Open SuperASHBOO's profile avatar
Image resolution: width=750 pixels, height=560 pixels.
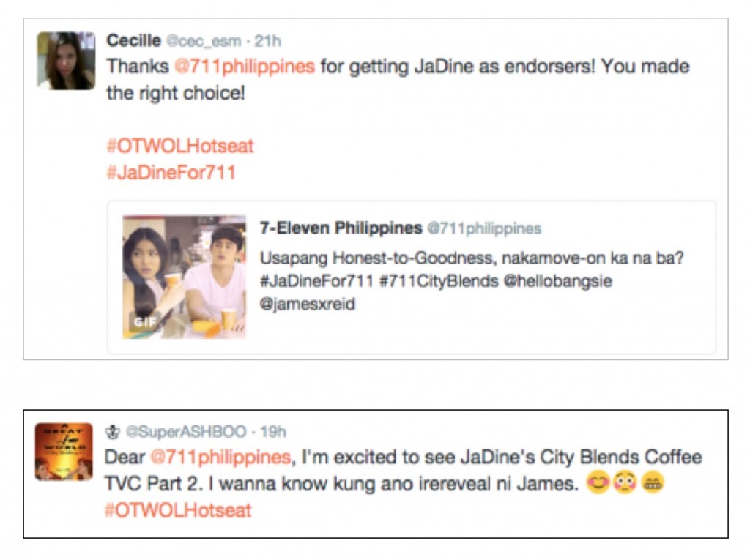(x=64, y=452)
